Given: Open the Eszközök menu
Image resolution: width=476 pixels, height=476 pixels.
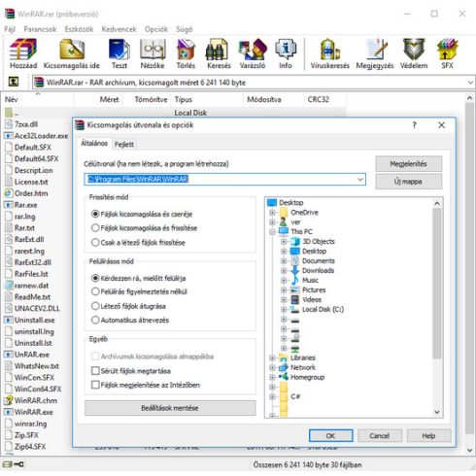Looking at the screenshot, I should 79,29.
